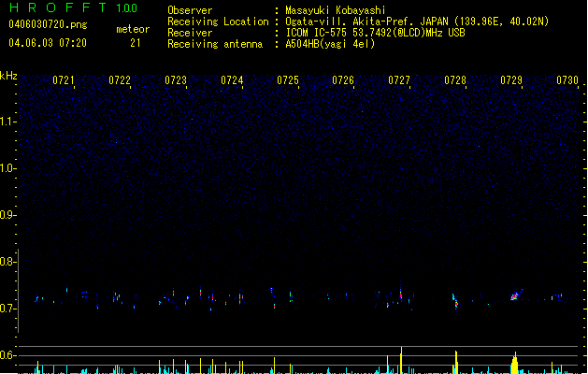Click the 0727 time marker
This screenshot has width=588, height=374.
399,80
